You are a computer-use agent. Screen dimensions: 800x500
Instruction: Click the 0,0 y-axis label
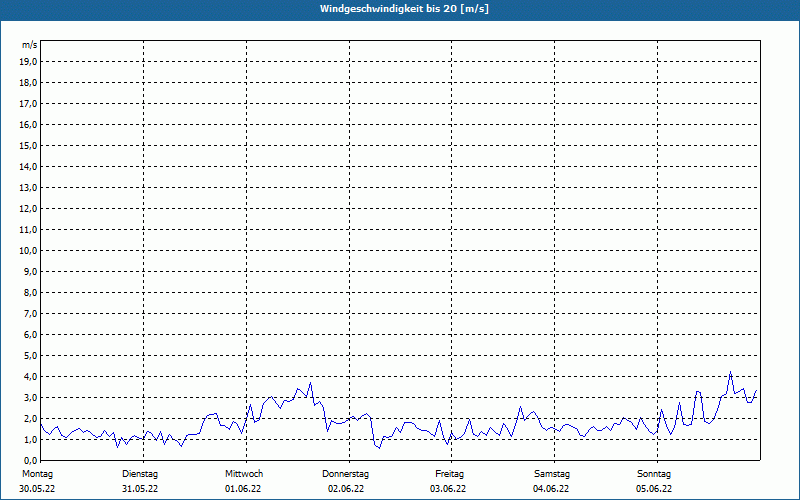30,461
